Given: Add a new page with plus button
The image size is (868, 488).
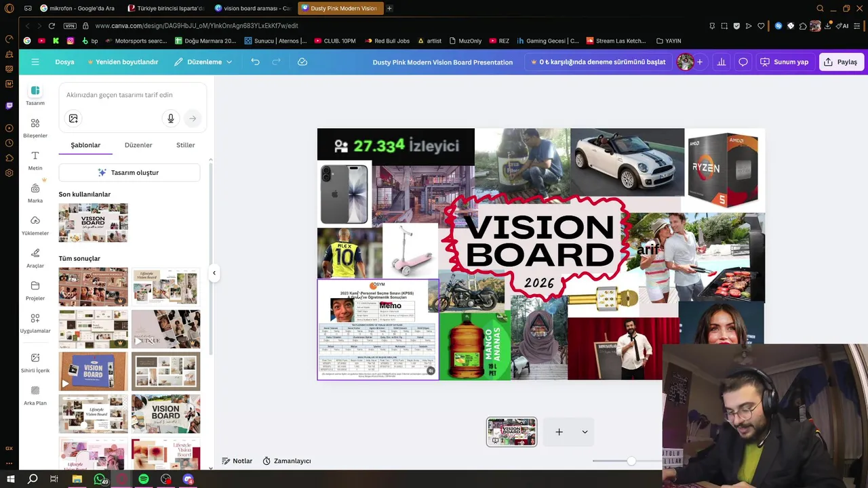Looking at the screenshot, I should [x=559, y=432].
